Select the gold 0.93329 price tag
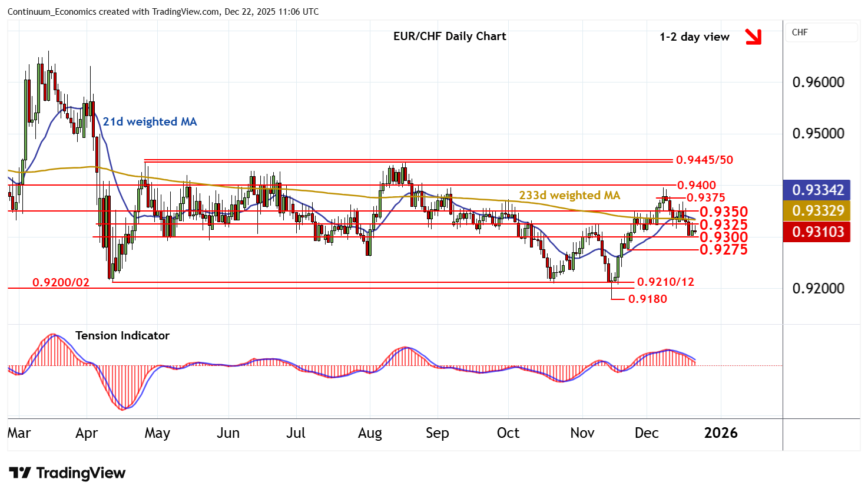 [817, 211]
